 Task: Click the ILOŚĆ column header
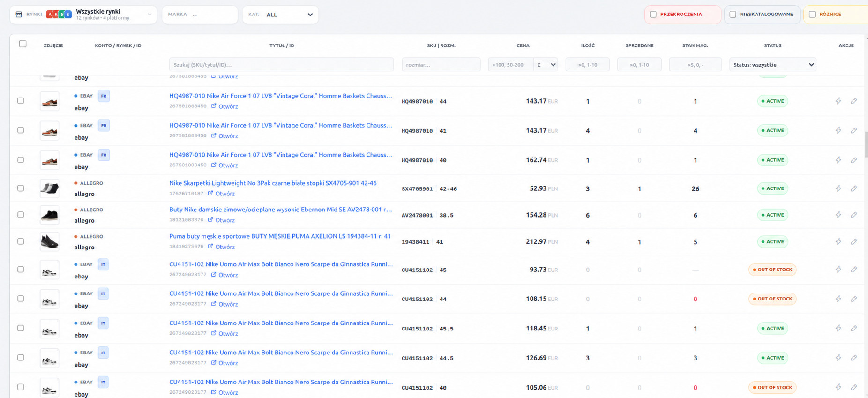pyautogui.click(x=588, y=45)
